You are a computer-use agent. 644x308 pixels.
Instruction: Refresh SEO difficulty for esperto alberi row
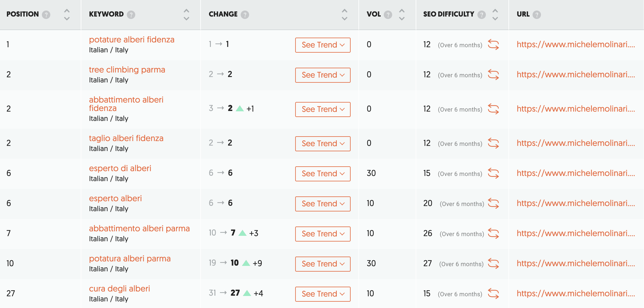(493, 203)
